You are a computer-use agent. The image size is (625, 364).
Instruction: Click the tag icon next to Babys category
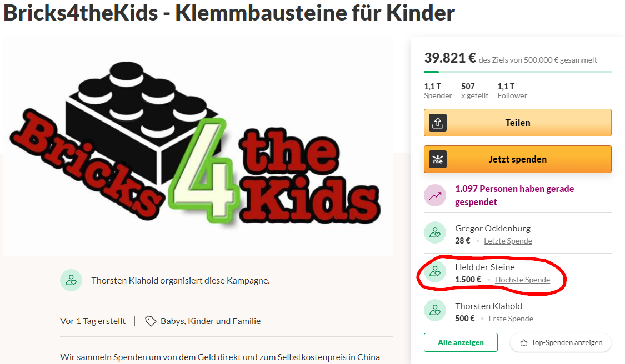(x=150, y=321)
